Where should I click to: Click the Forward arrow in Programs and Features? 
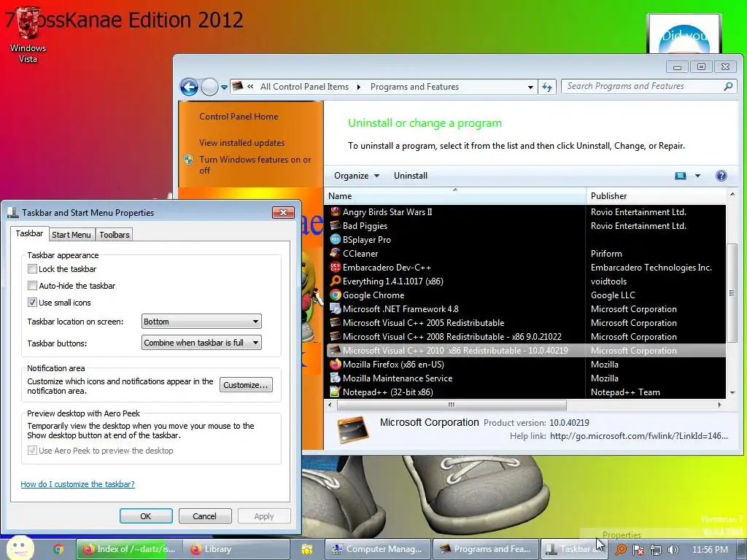pyautogui.click(x=209, y=87)
